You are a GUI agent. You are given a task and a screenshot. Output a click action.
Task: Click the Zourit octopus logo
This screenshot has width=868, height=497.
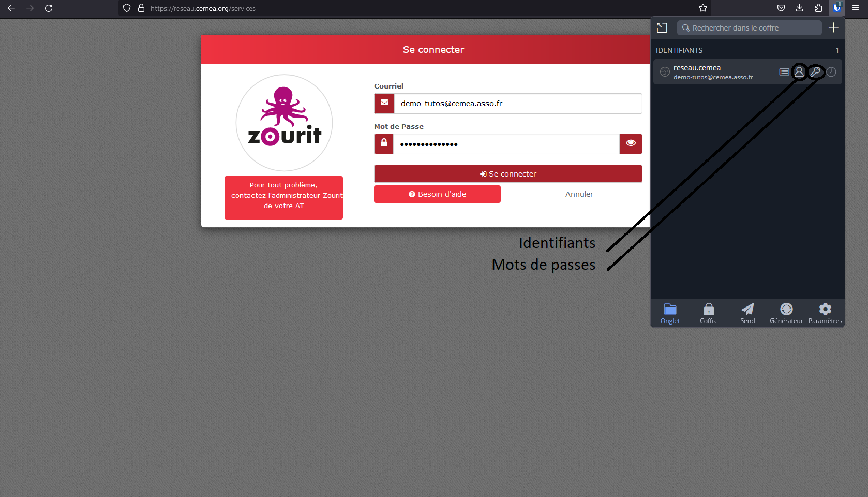tap(284, 123)
